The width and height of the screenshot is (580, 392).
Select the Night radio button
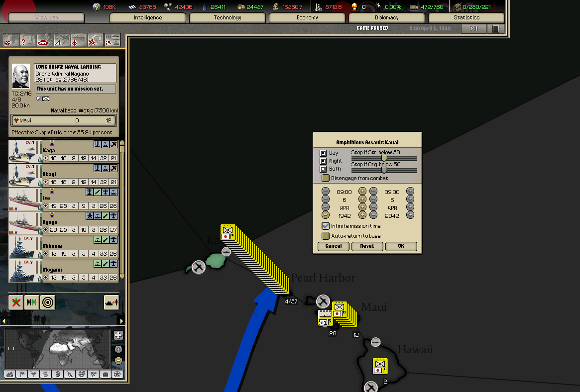pos(323,161)
